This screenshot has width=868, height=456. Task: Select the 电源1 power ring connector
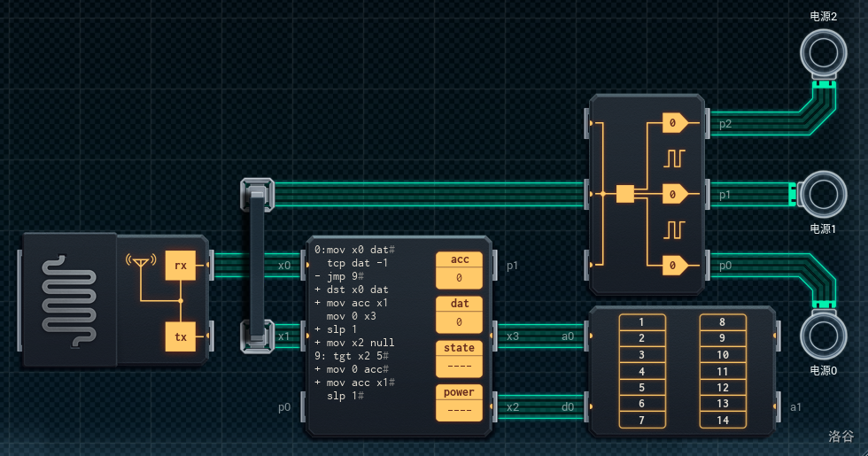[824, 194]
